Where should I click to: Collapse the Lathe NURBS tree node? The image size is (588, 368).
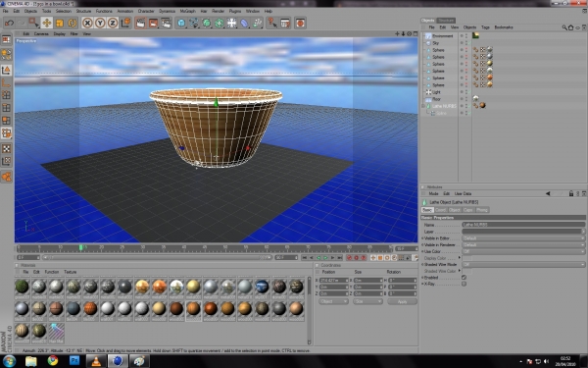[x=423, y=106]
